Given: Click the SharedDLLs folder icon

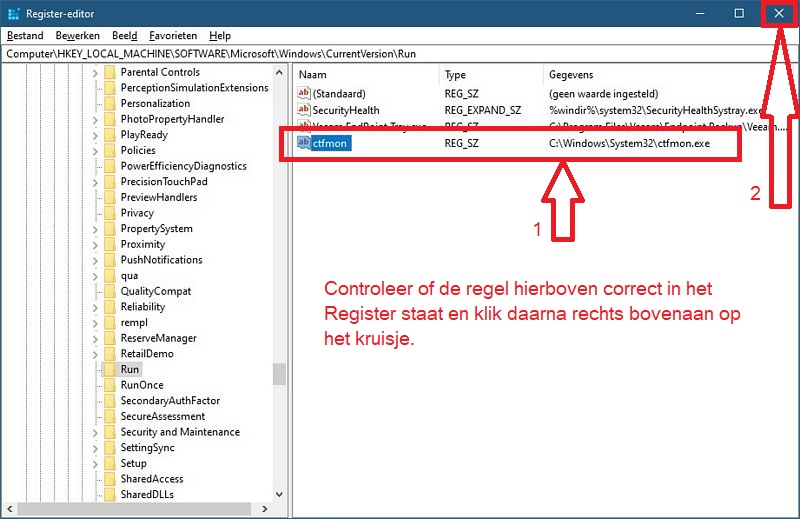Looking at the screenshot, I should (x=110, y=495).
